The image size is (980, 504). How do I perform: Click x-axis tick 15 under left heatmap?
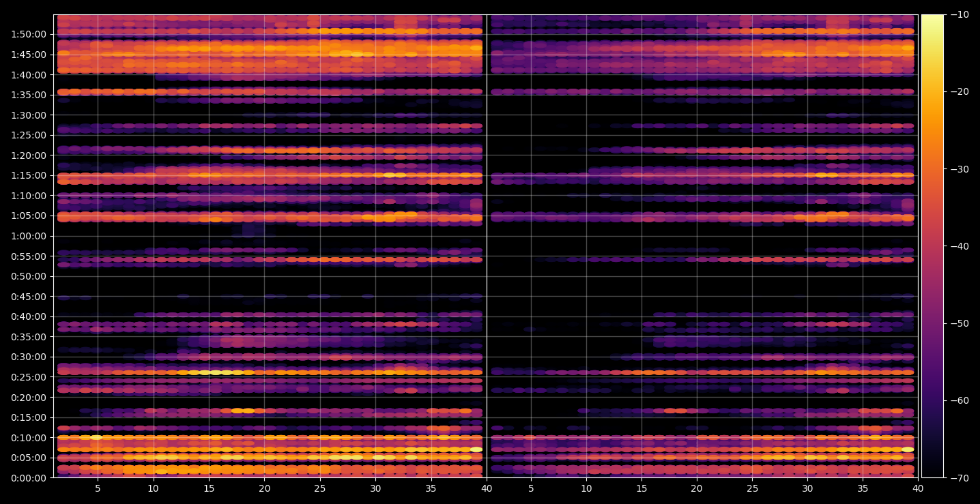209,489
